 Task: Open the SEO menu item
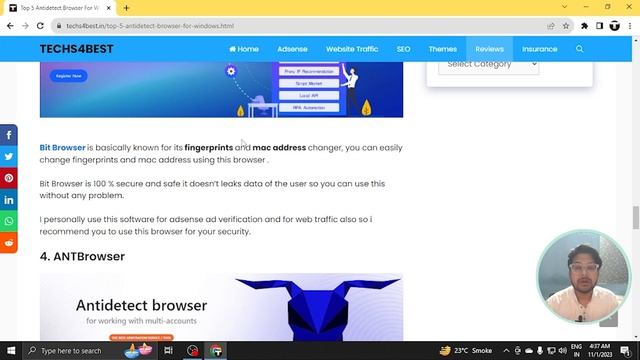(x=403, y=49)
